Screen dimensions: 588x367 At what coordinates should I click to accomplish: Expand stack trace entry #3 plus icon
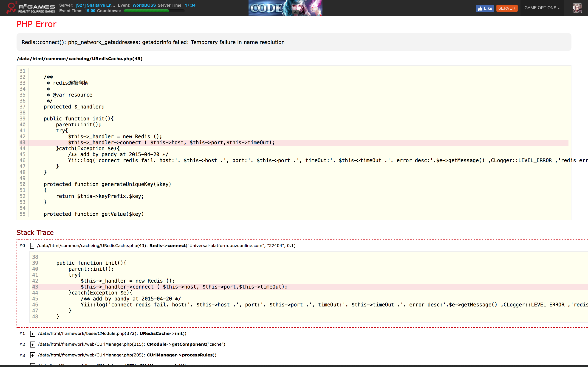[32, 355]
